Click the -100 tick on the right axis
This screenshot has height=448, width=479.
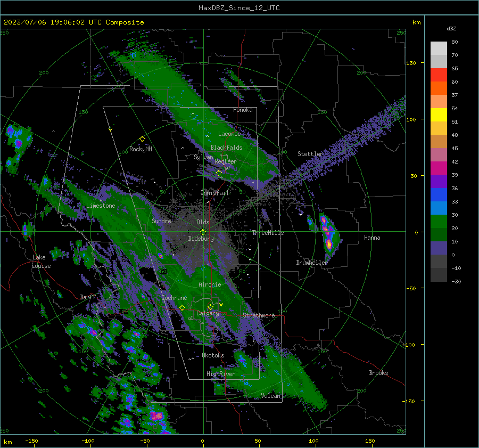[409, 345]
